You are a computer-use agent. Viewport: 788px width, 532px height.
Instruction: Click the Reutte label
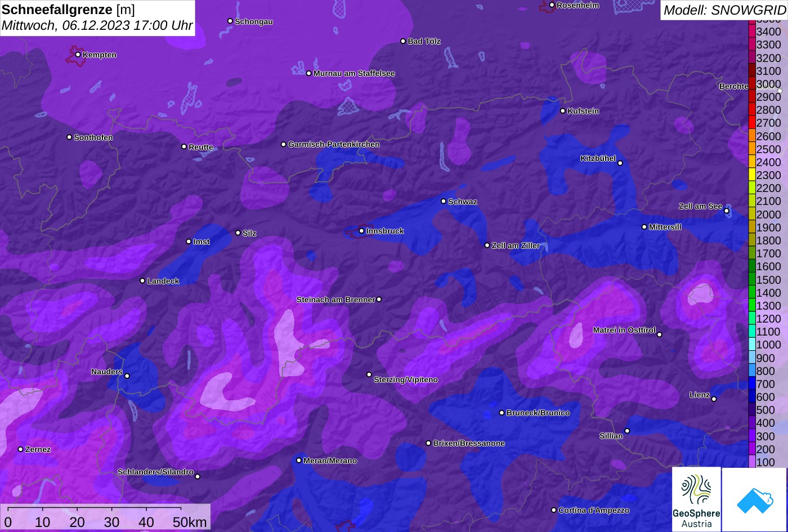click(x=201, y=147)
